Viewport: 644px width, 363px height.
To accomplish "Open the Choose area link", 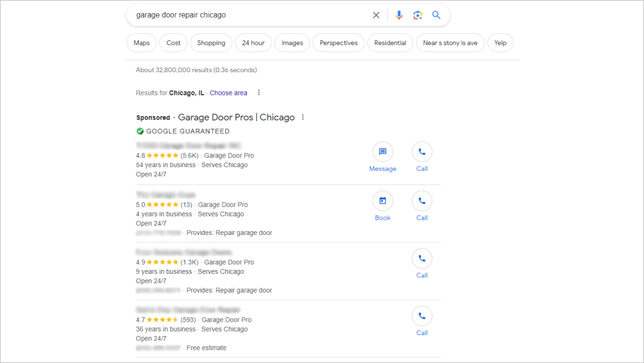I will [228, 92].
